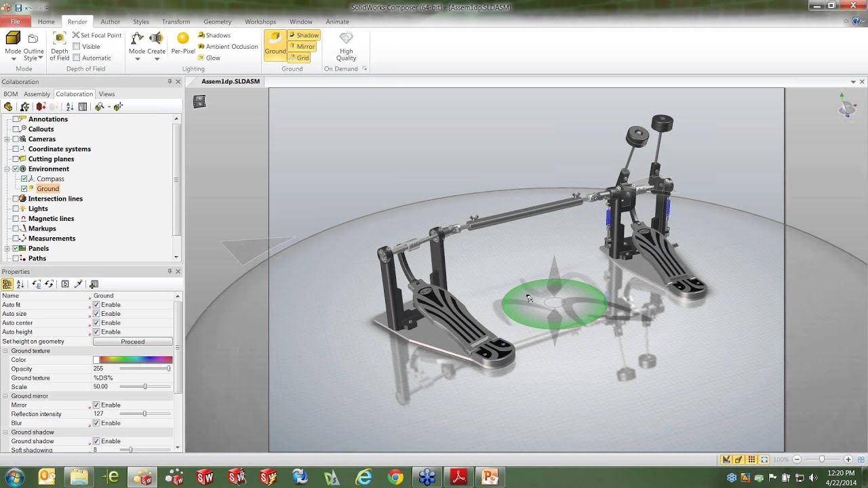Image resolution: width=868 pixels, height=488 pixels.
Task: Click the columns icon in Collaboration toolbar
Action: click(83, 106)
